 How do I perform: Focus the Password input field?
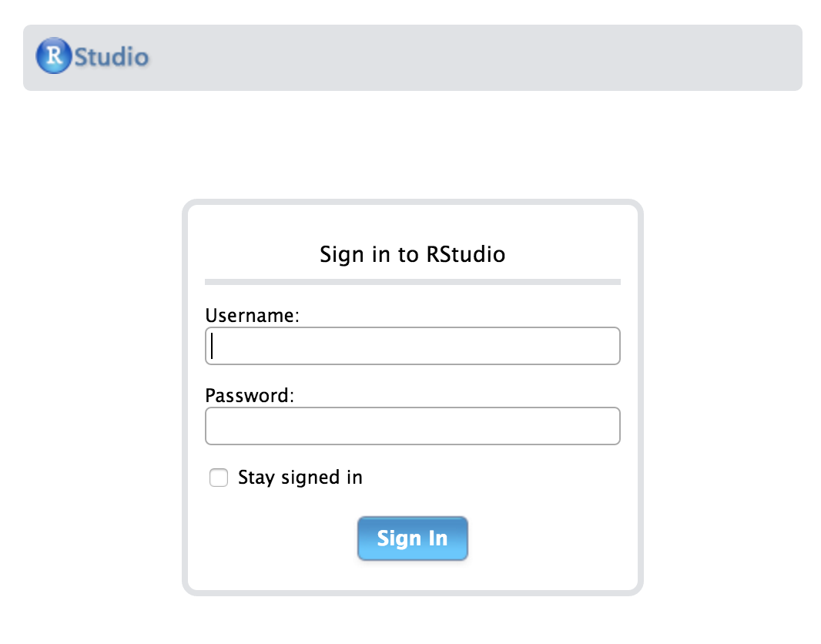coord(412,426)
